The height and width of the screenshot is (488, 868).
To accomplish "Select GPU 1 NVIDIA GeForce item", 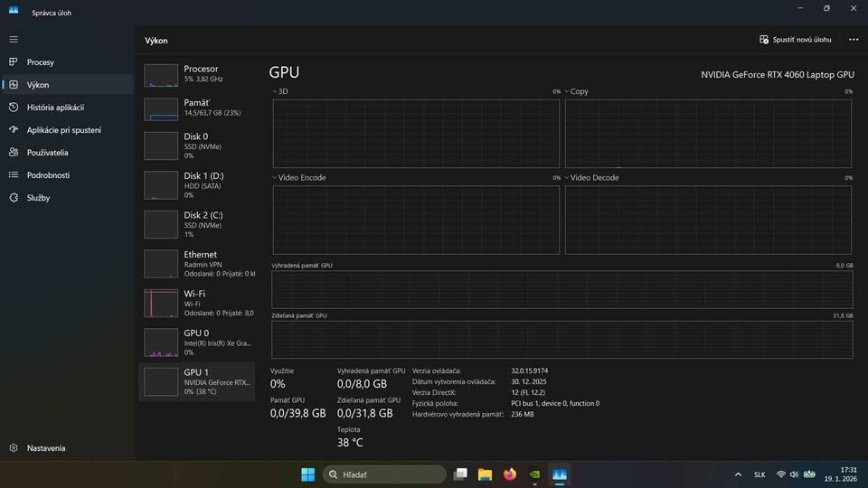I will (x=197, y=381).
